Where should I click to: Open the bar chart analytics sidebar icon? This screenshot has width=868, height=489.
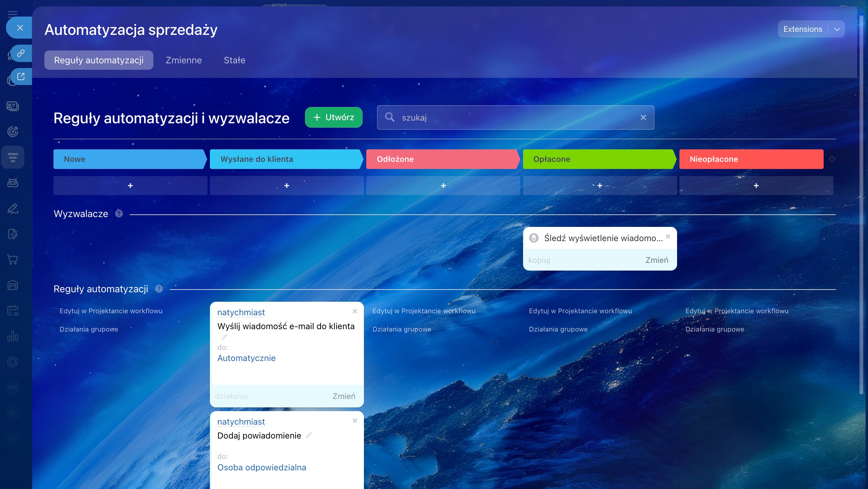point(13,336)
